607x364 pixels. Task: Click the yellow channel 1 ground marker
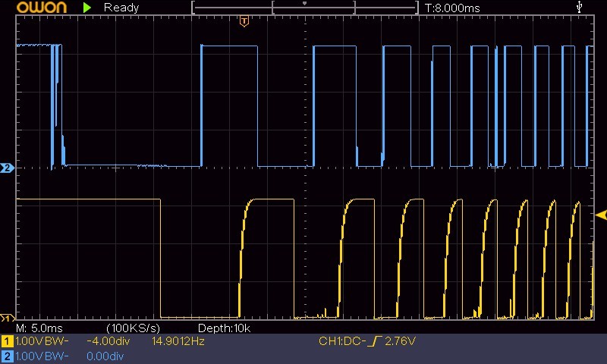pyautogui.click(x=7, y=318)
